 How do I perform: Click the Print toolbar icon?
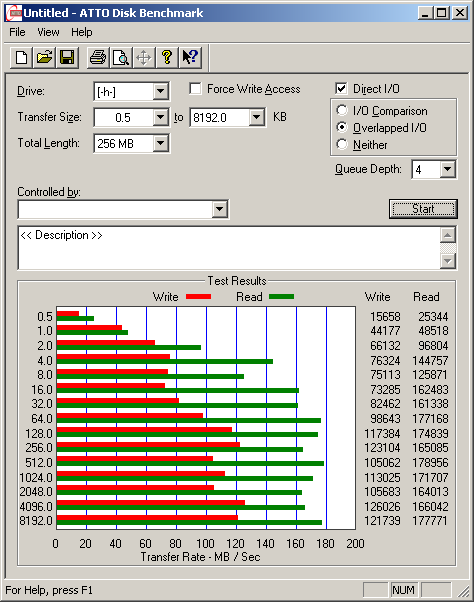[x=98, y=58]
